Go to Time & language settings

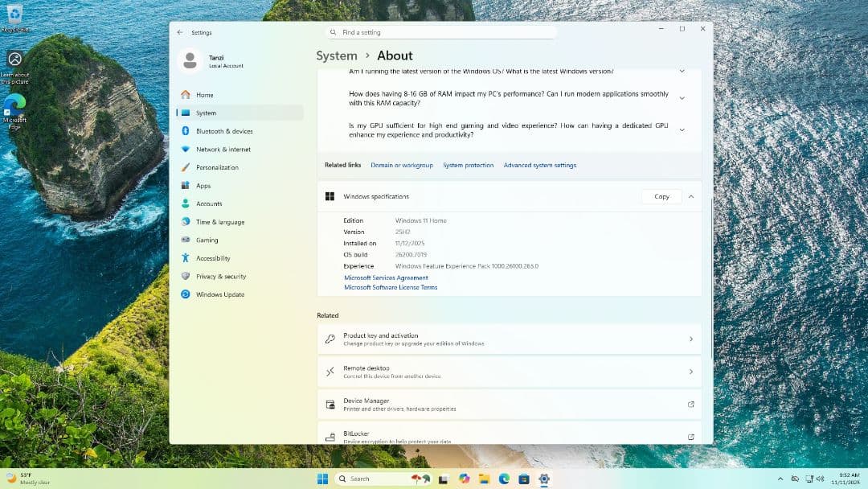point(219,222)
